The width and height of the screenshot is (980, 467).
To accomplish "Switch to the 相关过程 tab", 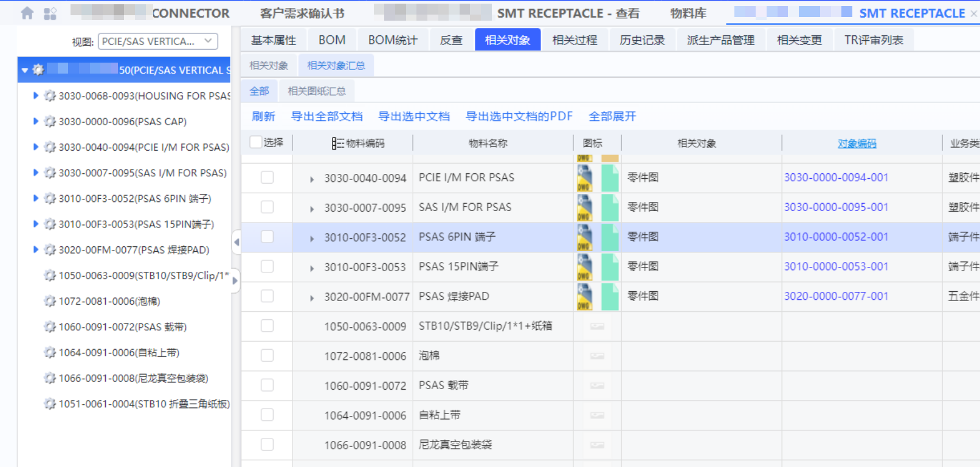I will click(x=575, y=40).
